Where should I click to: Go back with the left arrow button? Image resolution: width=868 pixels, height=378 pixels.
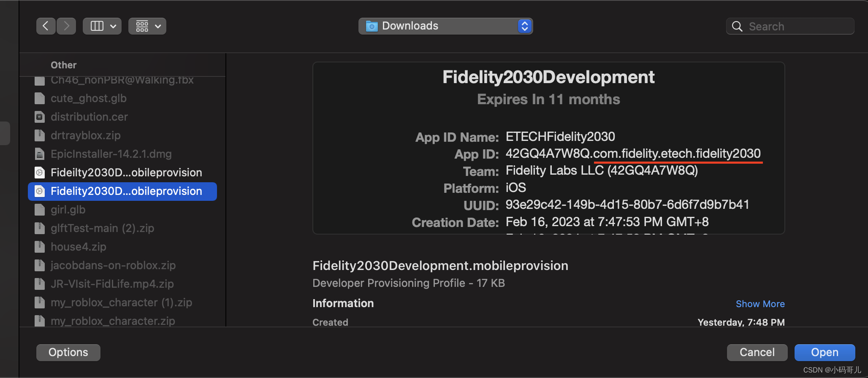(x=46, y=26)
